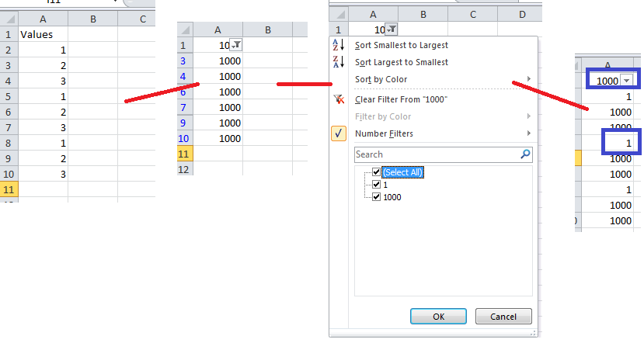Select row header 5 in first sheet

[9, 96]
